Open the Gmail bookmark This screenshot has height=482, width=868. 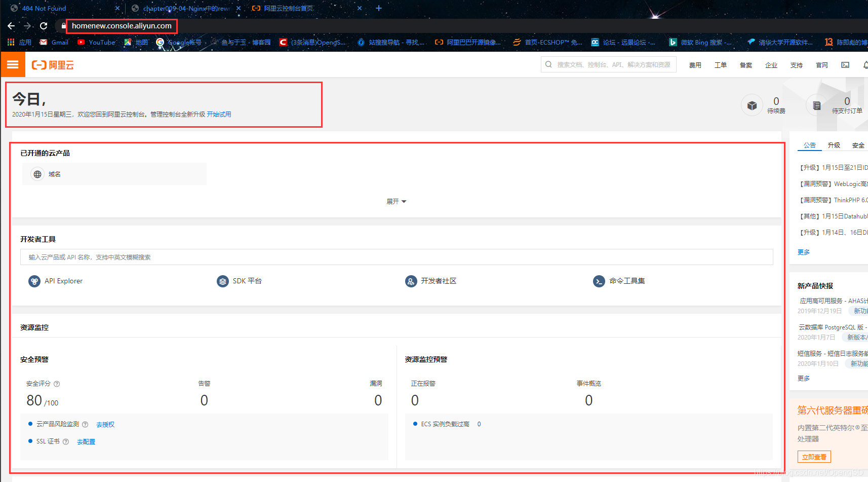pos(54,42)
